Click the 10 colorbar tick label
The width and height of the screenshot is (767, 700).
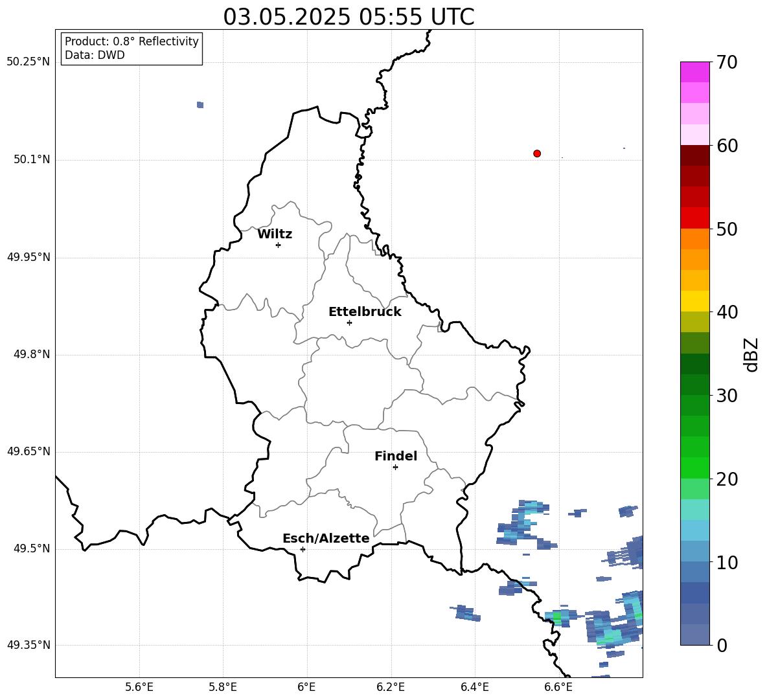(727, 563)
